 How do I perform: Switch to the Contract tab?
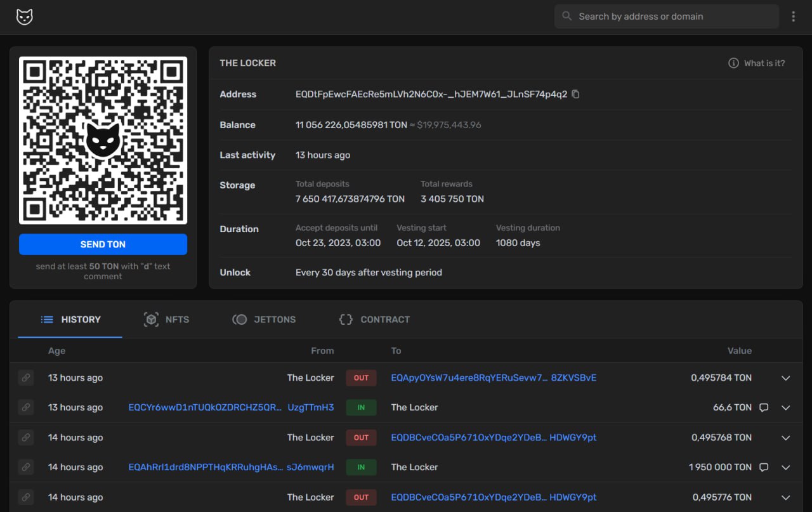pos(374,319)
